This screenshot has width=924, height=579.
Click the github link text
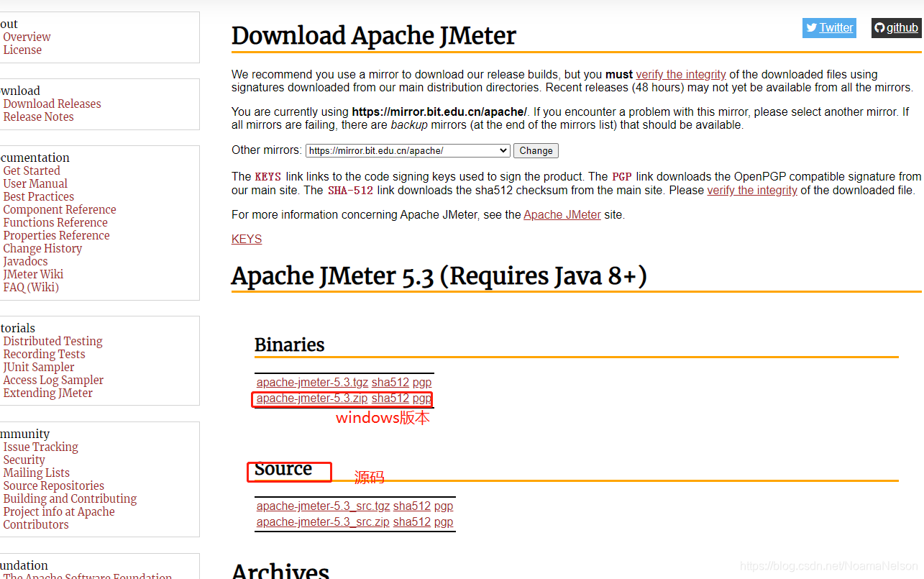tap(902, 28)
